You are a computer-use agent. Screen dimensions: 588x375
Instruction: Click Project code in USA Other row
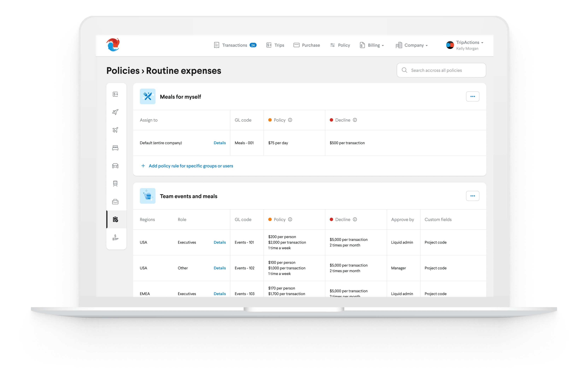[435, 268]
